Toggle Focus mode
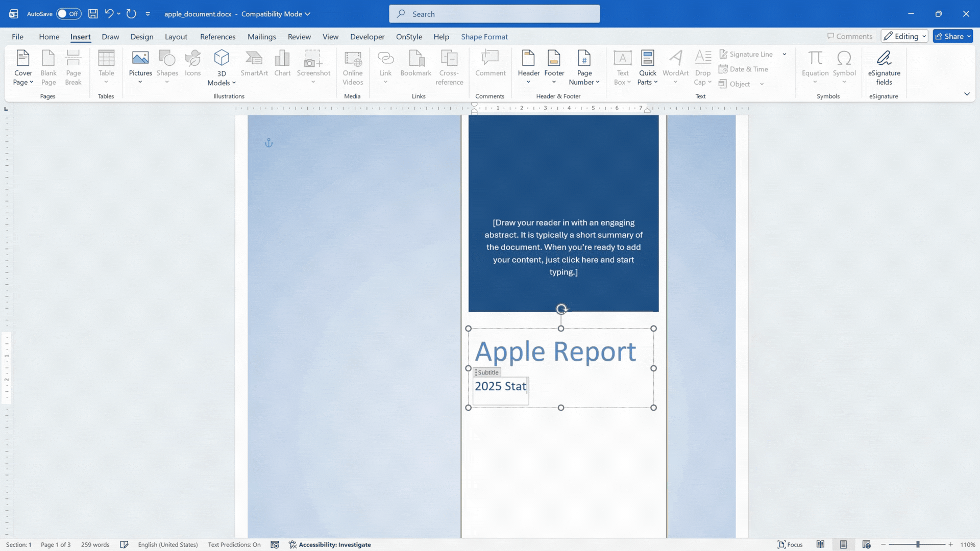The height and width of the screenshot is (551, 980). (x=790, y=544)
